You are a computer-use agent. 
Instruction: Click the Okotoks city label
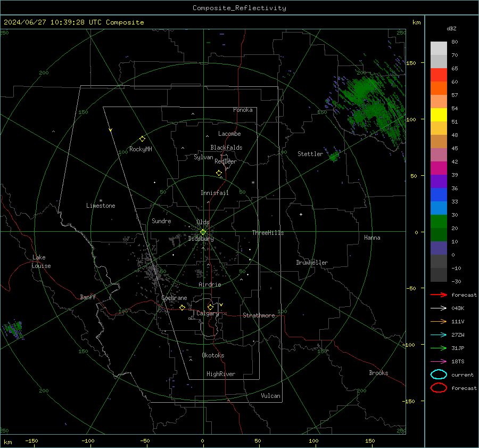coord(213,355)
